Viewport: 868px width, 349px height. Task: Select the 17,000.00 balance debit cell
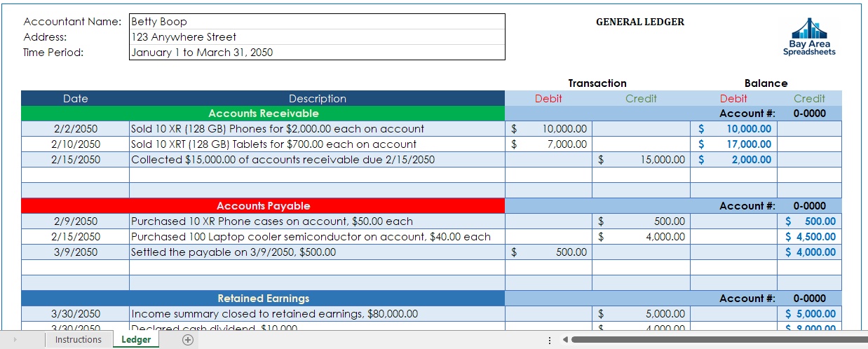[734, 144]
